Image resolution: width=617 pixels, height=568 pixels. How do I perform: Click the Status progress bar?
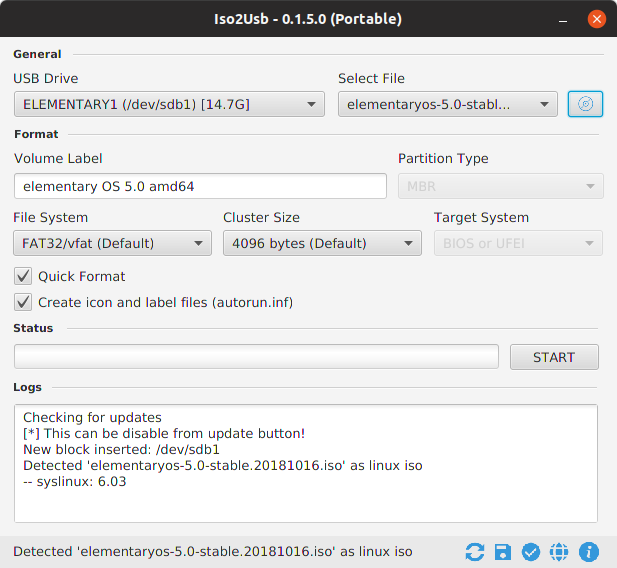[x=256, y=357]
